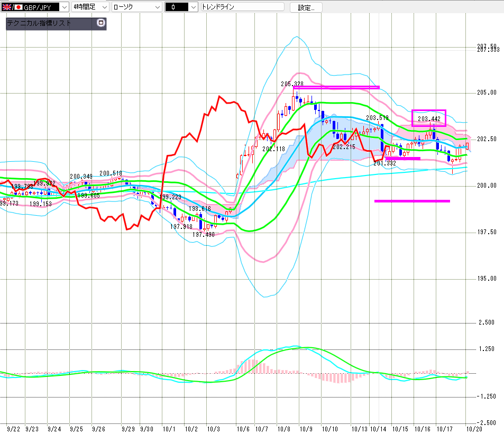The image size is (504, 434).
Task: Select the magenta line below the 200.00 level
Action: (412, 201)
